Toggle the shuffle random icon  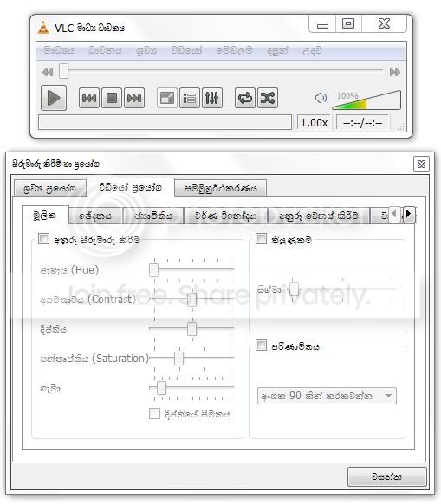point(268,98)
